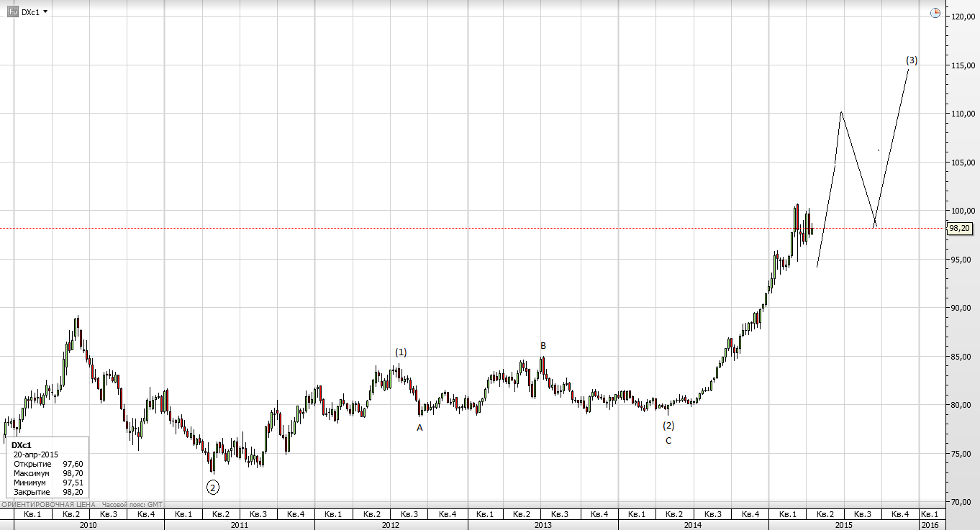The height and width of the screenshot is (530, 980).
Task: Select the wave label (3) at the projection top
Action: [x=912, y=60]
